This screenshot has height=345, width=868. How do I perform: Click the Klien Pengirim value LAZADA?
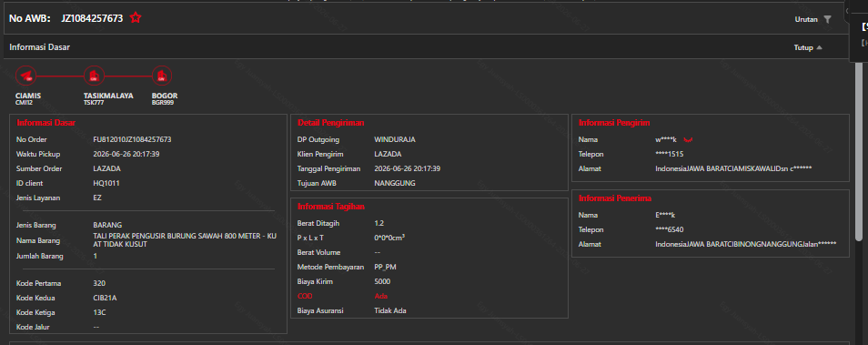(389, 154)
